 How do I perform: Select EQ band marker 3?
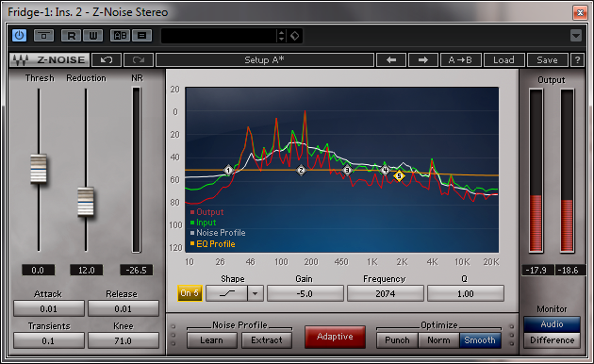point(347,170)
